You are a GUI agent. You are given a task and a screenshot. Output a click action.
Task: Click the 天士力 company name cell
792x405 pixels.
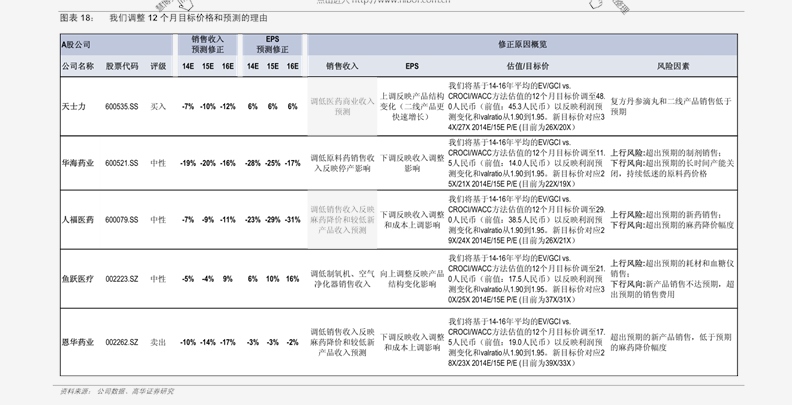pos(74,107)
